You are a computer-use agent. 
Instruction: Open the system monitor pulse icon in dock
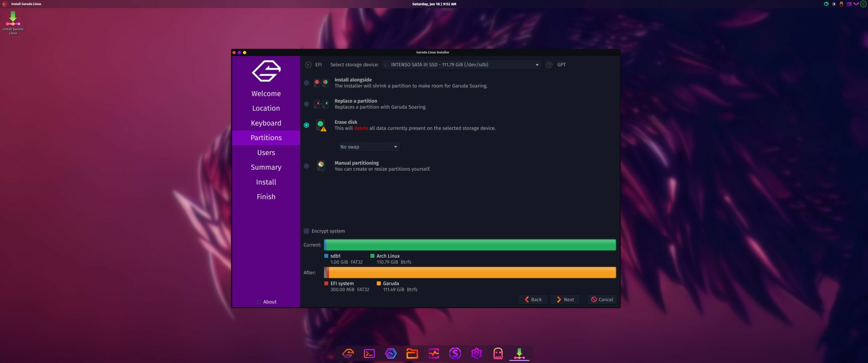pyautogui.click(x=434, y=354)
